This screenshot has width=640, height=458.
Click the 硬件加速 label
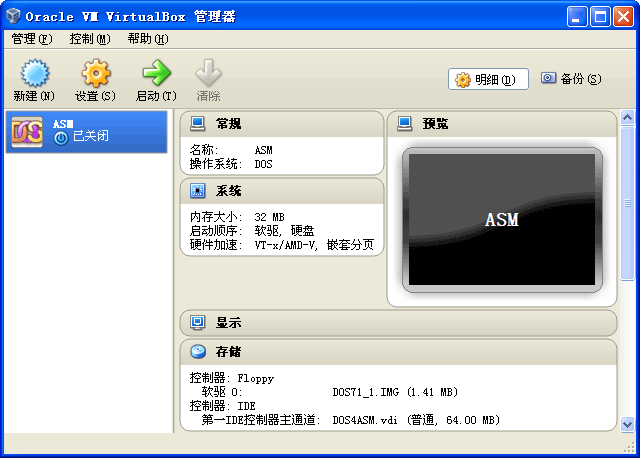216,245
